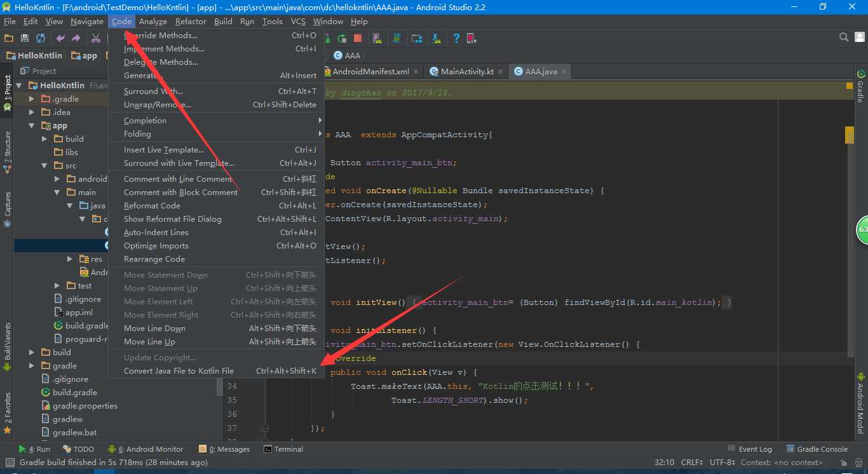Open the SDK Manager toolbar icon
868x474 pixels.
437,38
